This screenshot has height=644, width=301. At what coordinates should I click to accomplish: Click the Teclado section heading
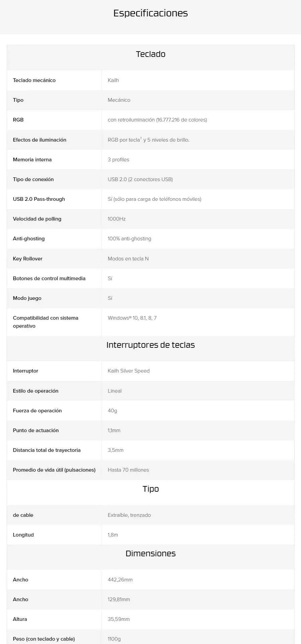(150, 54)
